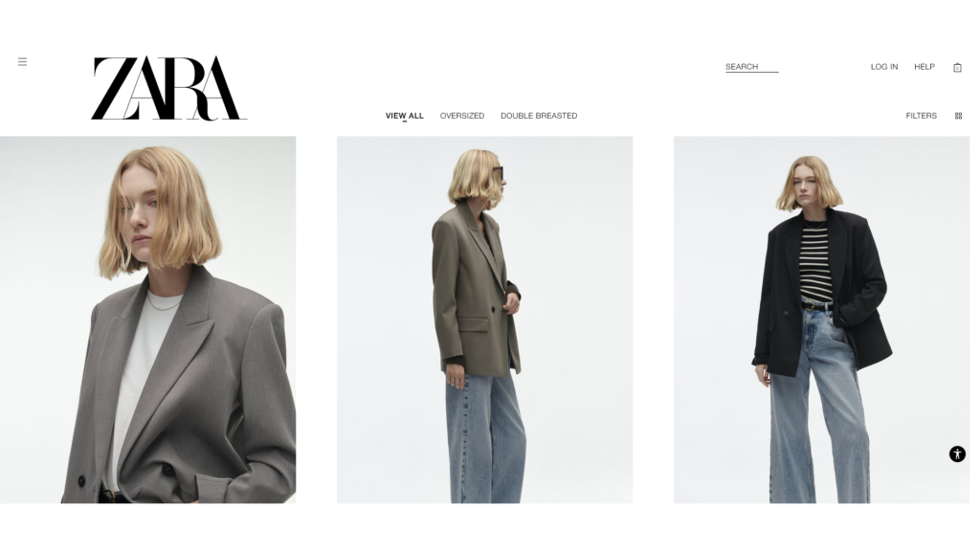Click the gold necklace on first model
This screenshot has height=551, width=980.
163,304
